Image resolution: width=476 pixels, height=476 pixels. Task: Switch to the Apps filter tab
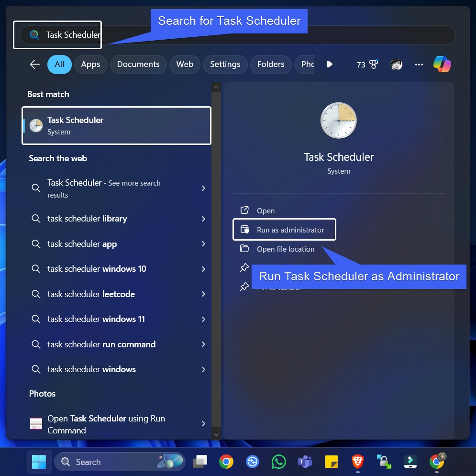tap(90, 65)
